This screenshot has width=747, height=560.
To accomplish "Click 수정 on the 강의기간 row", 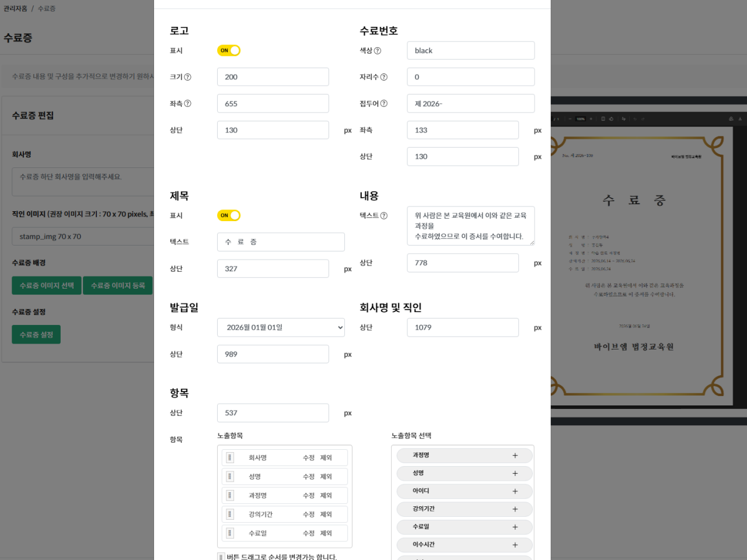I will 309,514.
